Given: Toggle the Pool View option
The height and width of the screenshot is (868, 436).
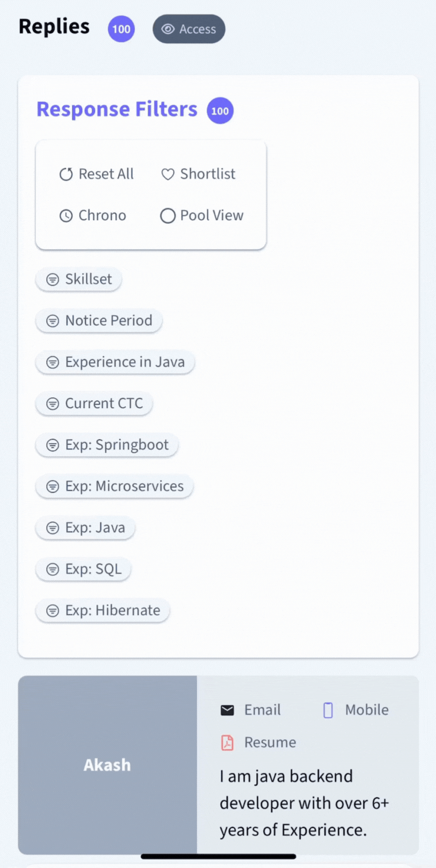Looking at the screenshot, I should coord(201,215).
